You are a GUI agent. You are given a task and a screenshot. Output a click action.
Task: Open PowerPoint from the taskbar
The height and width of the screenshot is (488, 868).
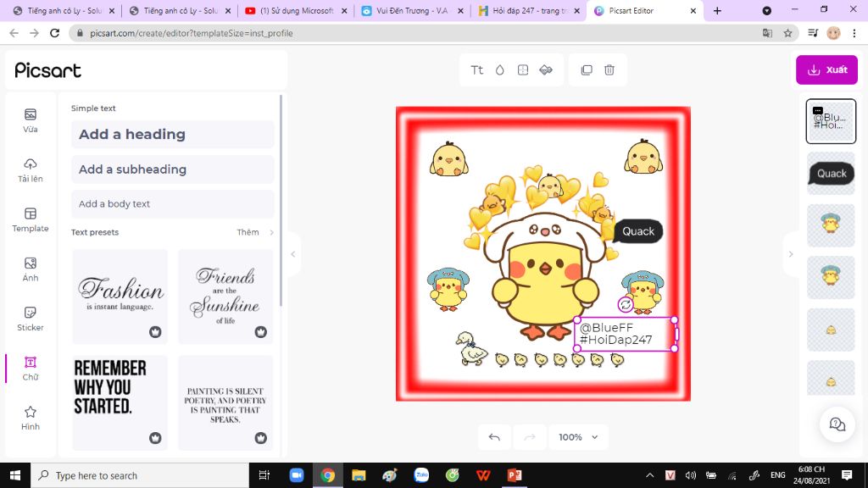coord(515,475)
